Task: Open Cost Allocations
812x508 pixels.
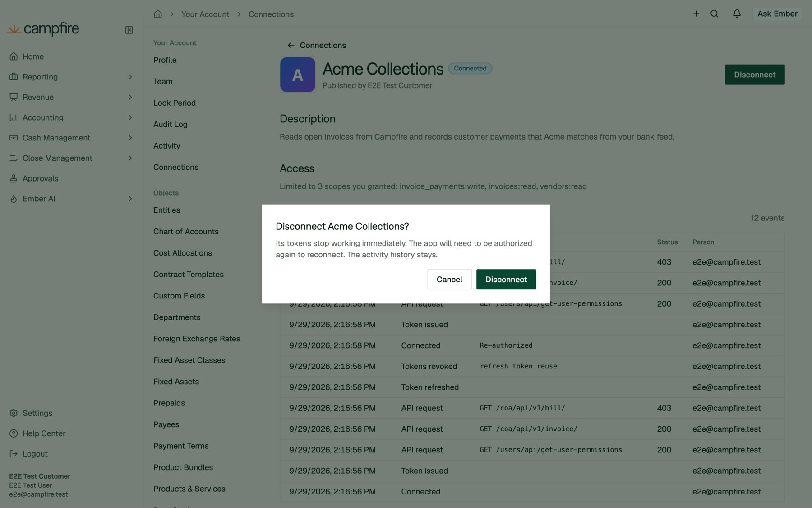Action: [x=183, y=253]
